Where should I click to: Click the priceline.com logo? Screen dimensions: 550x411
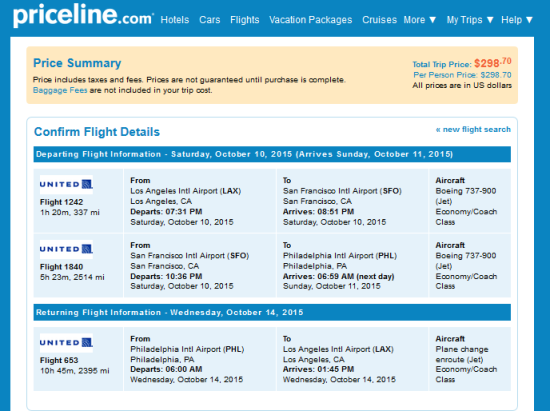83,16
